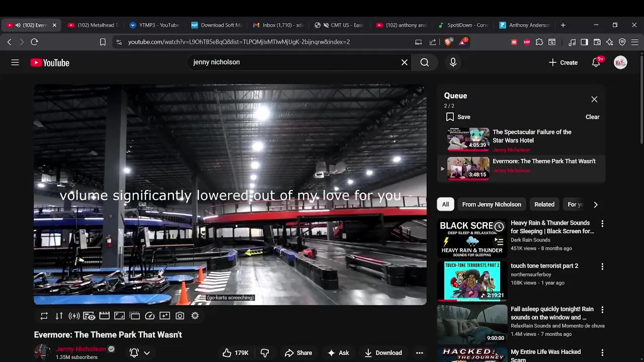
Task: Add Heavy Rain video to Watch Later clock
Action: click(499, 227)
